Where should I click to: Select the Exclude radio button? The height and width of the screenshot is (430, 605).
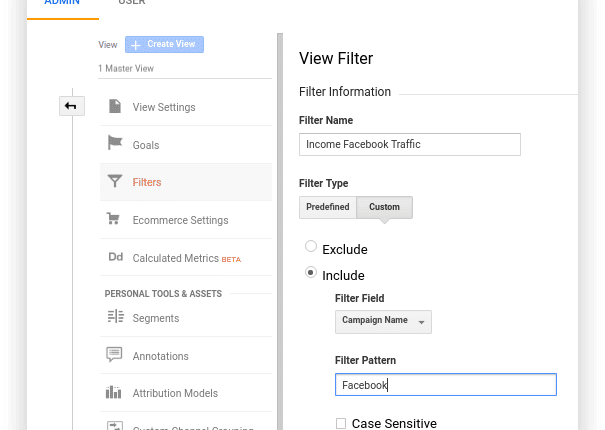pyautogui.click(x=311, y=246)
